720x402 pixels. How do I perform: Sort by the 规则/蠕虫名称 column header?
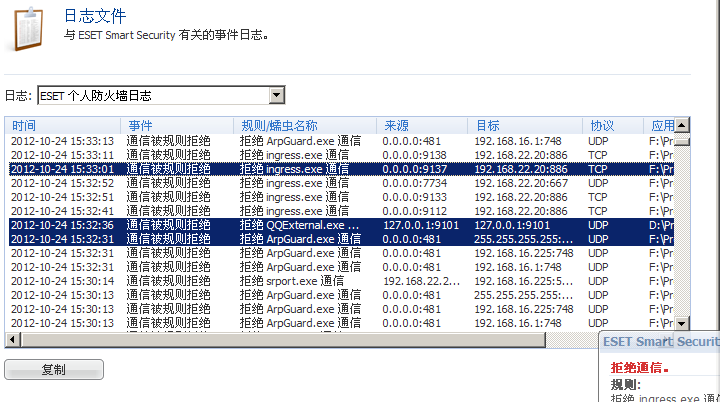[305, 125]
